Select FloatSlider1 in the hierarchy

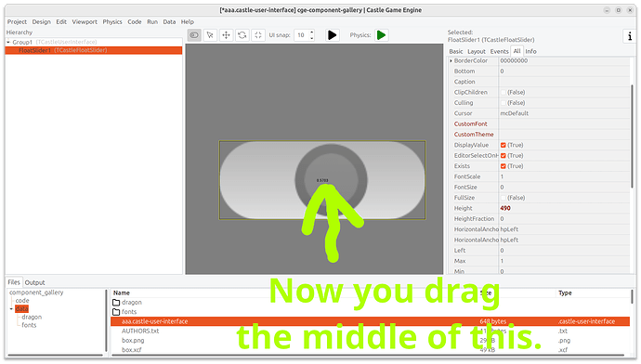click(x=94, y=50)
